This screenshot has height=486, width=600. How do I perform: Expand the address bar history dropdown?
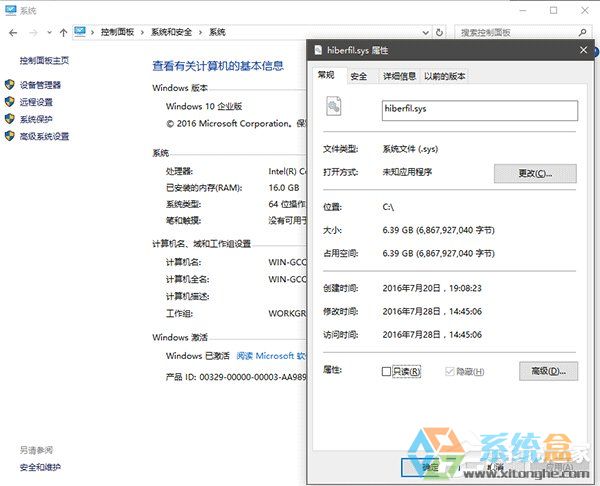coord(426,33)
